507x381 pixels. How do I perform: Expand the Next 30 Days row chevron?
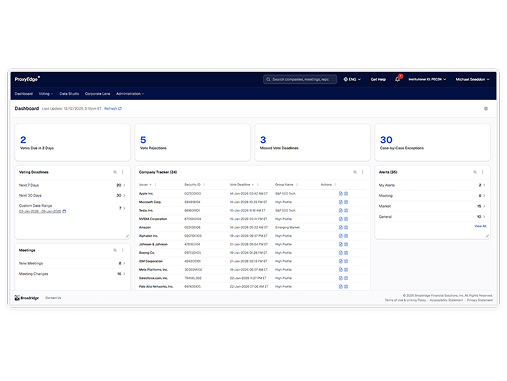(124, 195)
